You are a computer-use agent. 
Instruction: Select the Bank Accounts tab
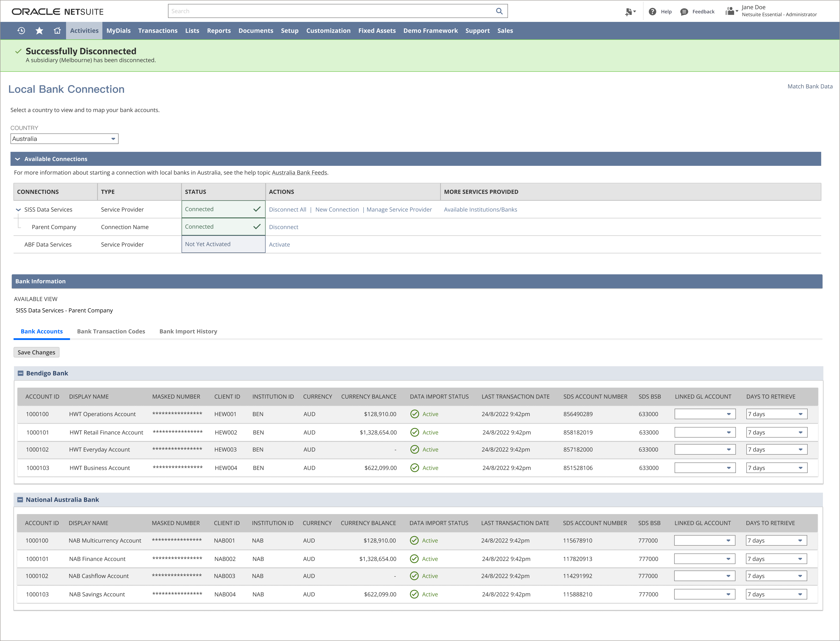point(42,331)
